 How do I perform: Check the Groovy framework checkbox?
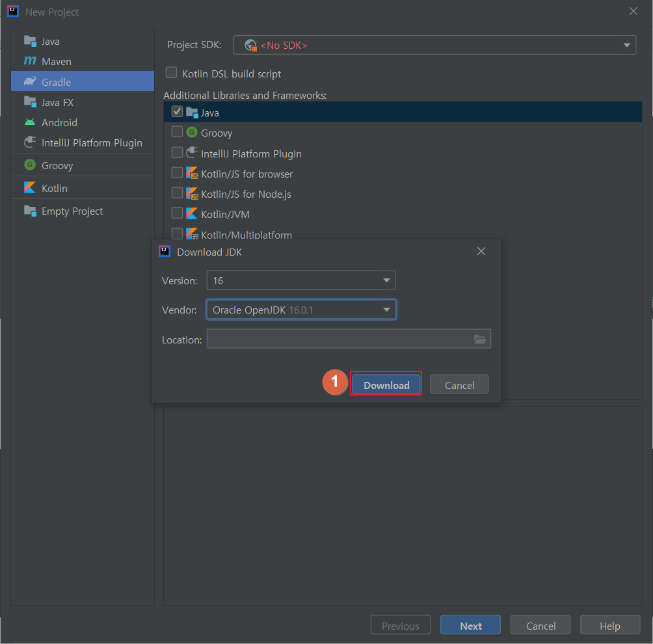point(177,131)
